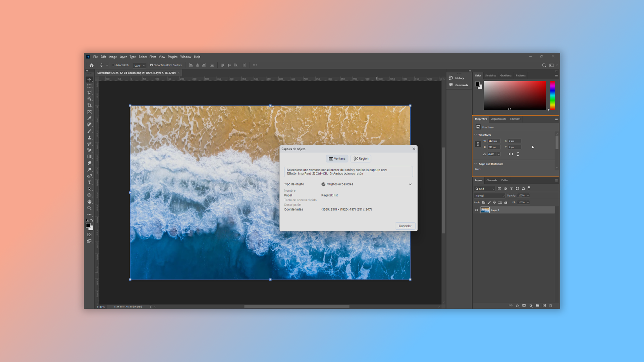Select the Clone Stamp tool
644x362 pixels.
coord(89,137)
